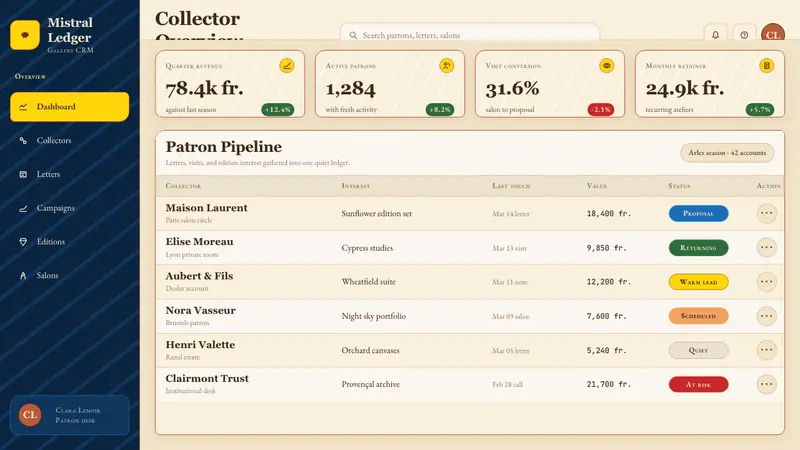Click the Arles season 42 accounts pill
The height and width of the screenshot is (450, 800).
[x=727, y=153]
